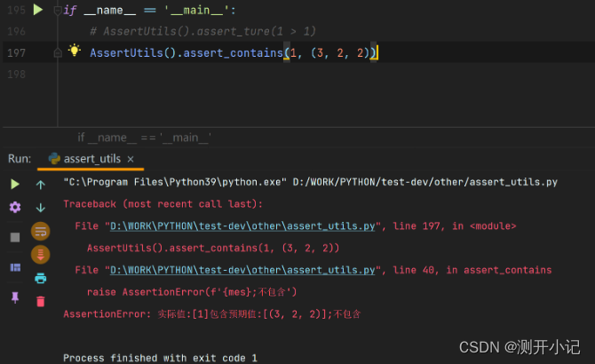
Task: Place cursor in assert_contains code line
Action: (233, 52)
